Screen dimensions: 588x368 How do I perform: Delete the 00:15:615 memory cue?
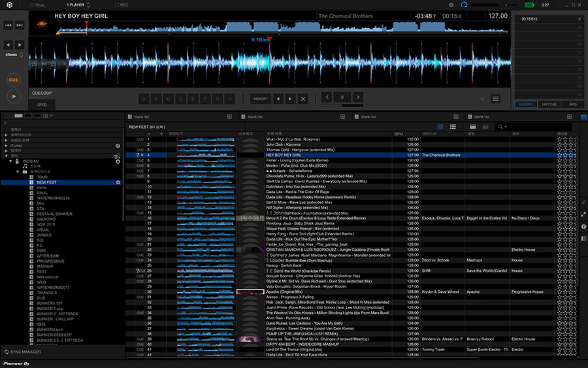point(580,19)
